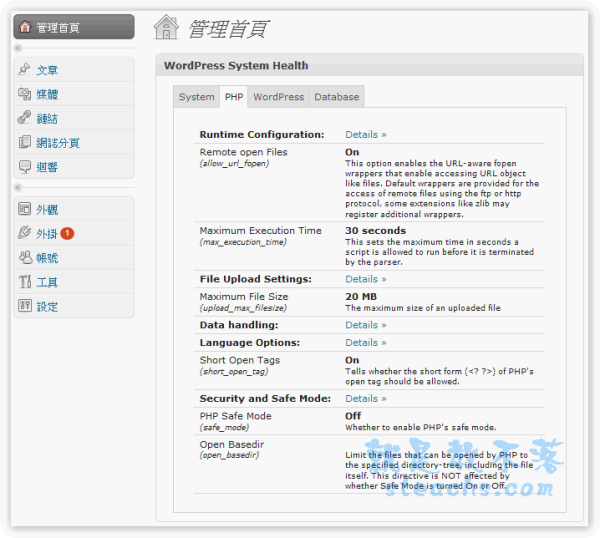Click the 'Language Options:' section heading
This screenshot has height=538, width=600.
click(x=249, y=342)
